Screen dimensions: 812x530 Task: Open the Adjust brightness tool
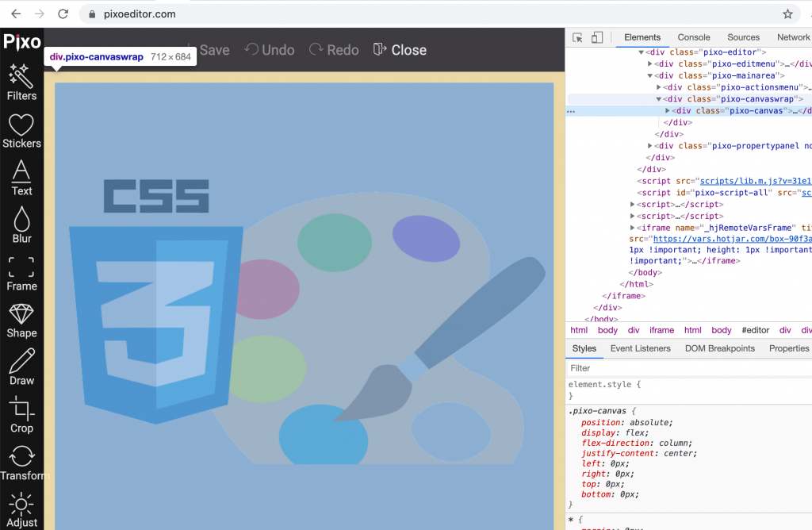pyautogui.click(x=21, y=510)
